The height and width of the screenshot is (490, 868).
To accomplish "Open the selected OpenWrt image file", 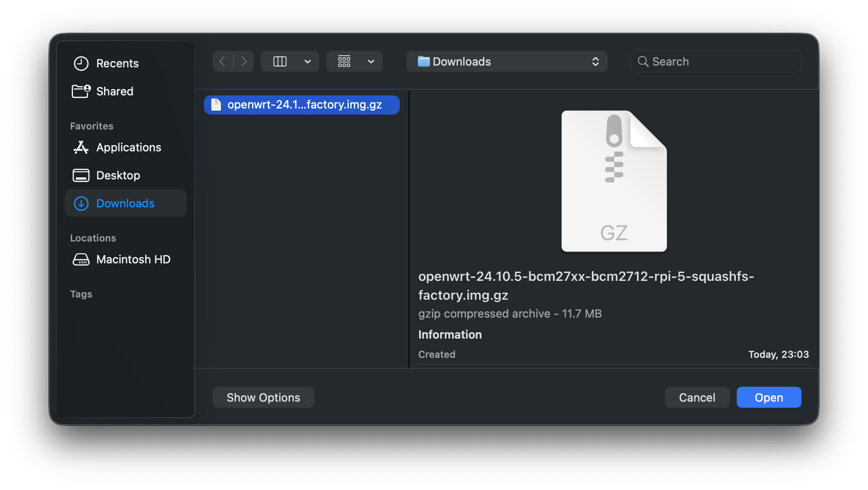I will (x=769, y=397).
